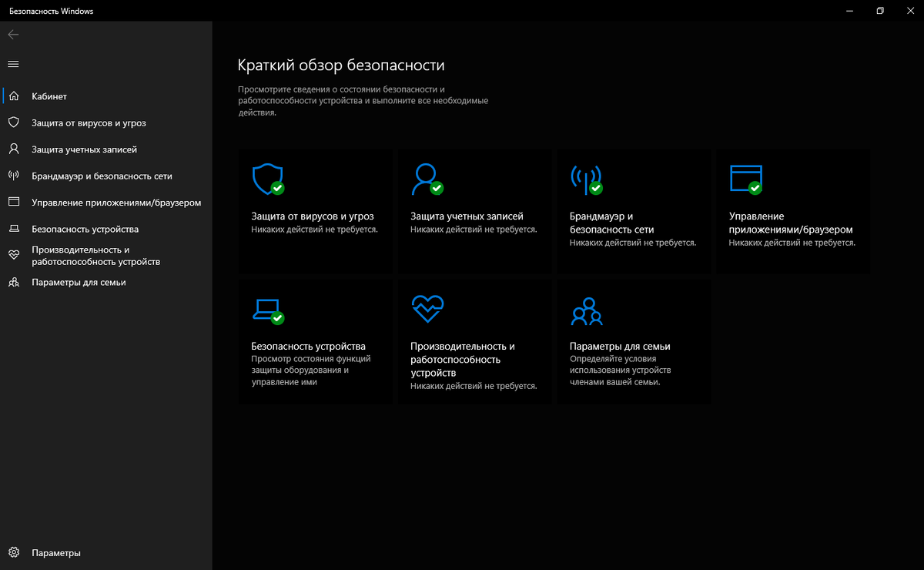Open Параметры at the sidebar bottom
Viewport: 924px width, 570px height.
point(106,553)
